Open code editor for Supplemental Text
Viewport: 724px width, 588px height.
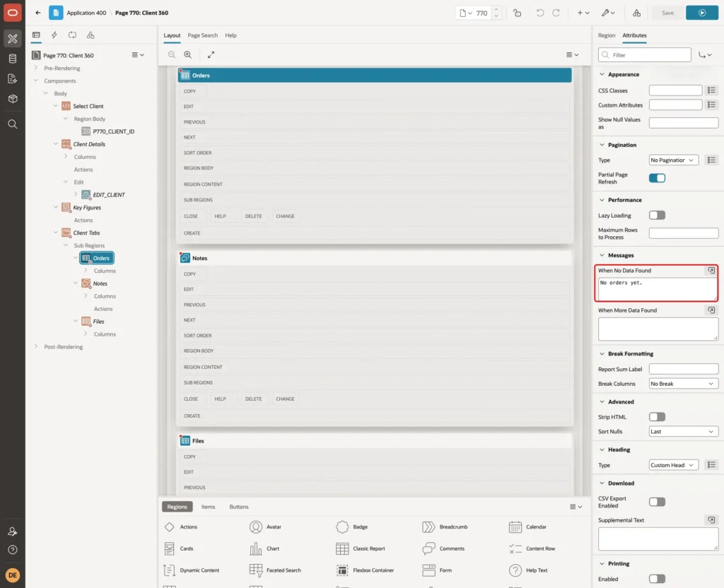(711, 520)
